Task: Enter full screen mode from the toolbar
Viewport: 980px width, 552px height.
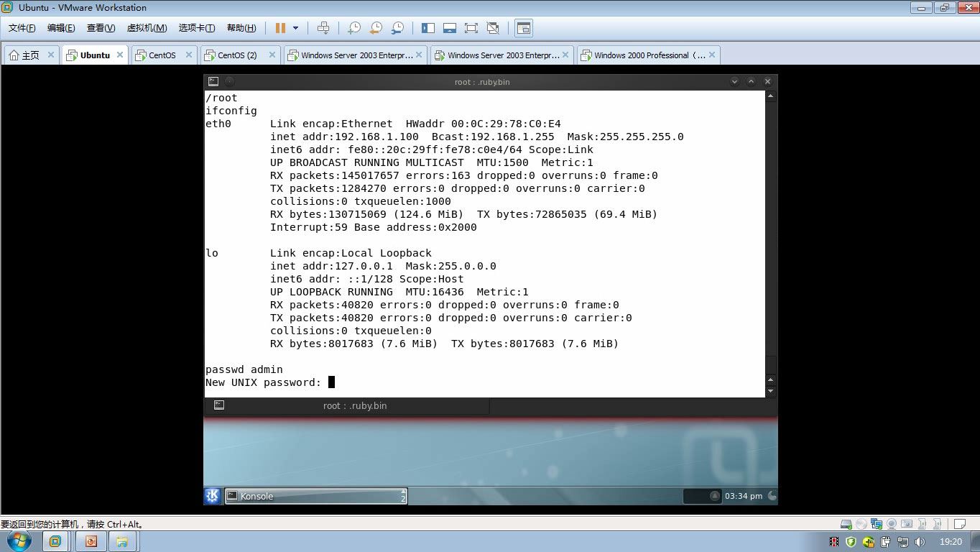Action: click(x=471, y=28)
